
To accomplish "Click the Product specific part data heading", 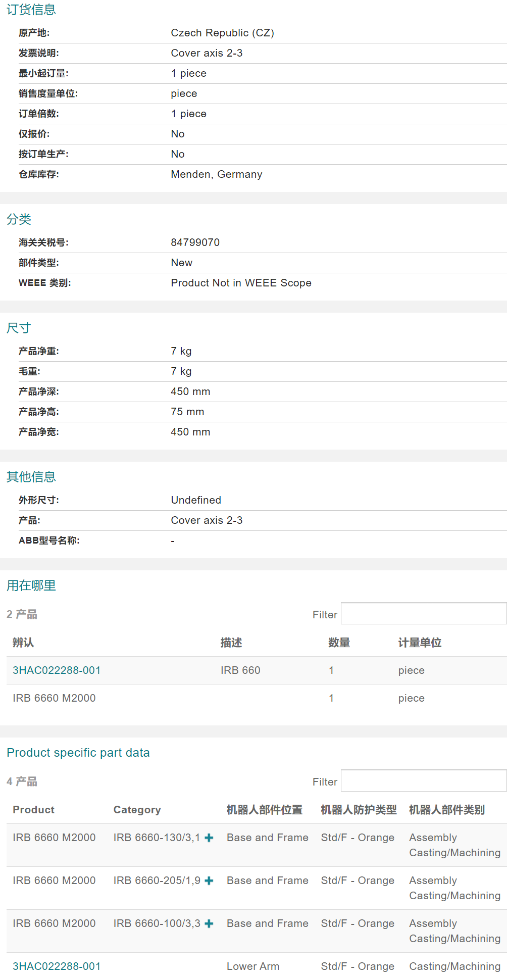I will [x=78, y=753].
